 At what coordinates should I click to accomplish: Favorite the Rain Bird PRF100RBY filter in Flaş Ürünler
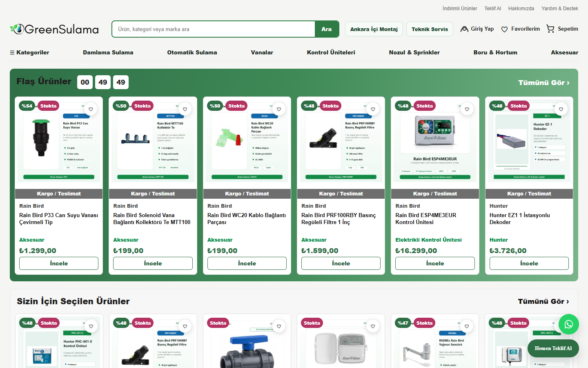[x=373, y=109]
